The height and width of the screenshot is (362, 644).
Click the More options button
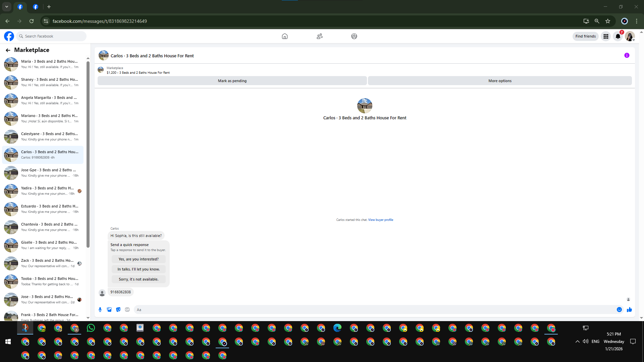499,81
